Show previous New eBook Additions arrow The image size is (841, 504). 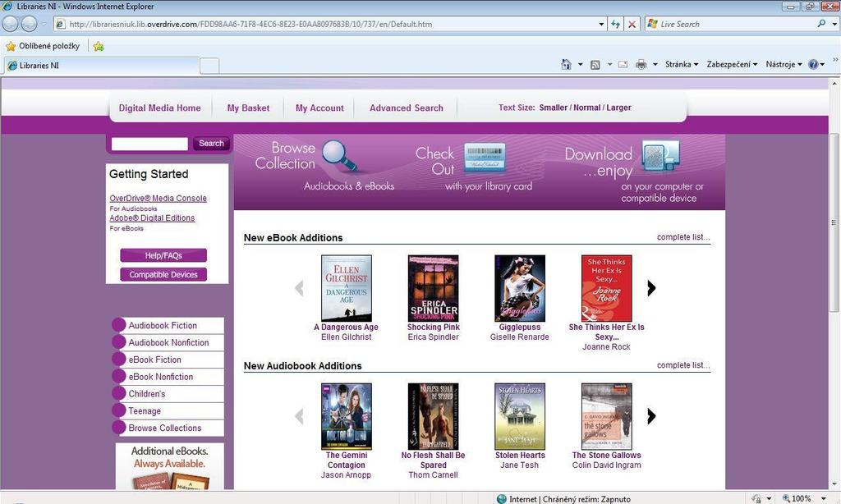[299, 288]
